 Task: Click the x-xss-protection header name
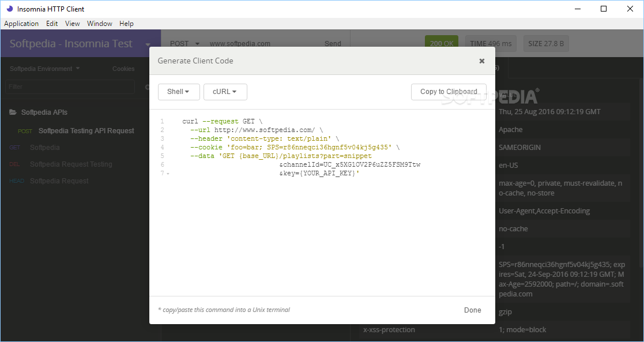(389, 330)
